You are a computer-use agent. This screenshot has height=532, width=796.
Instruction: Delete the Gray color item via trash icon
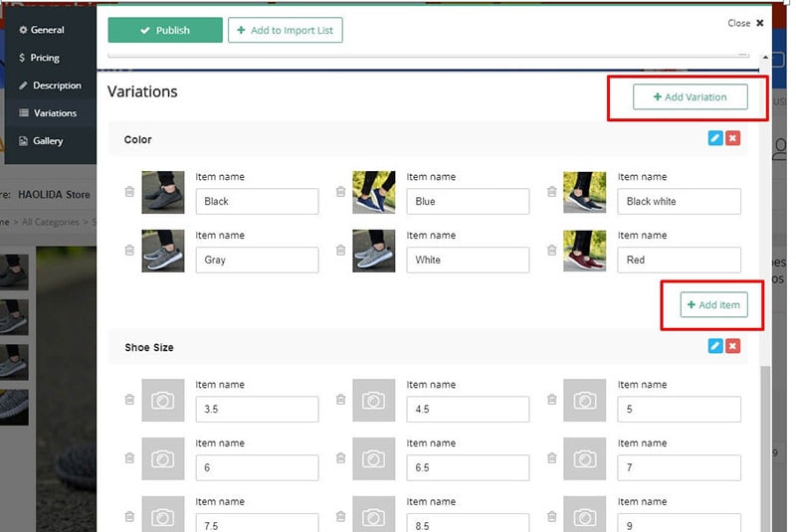coord(129,251)
